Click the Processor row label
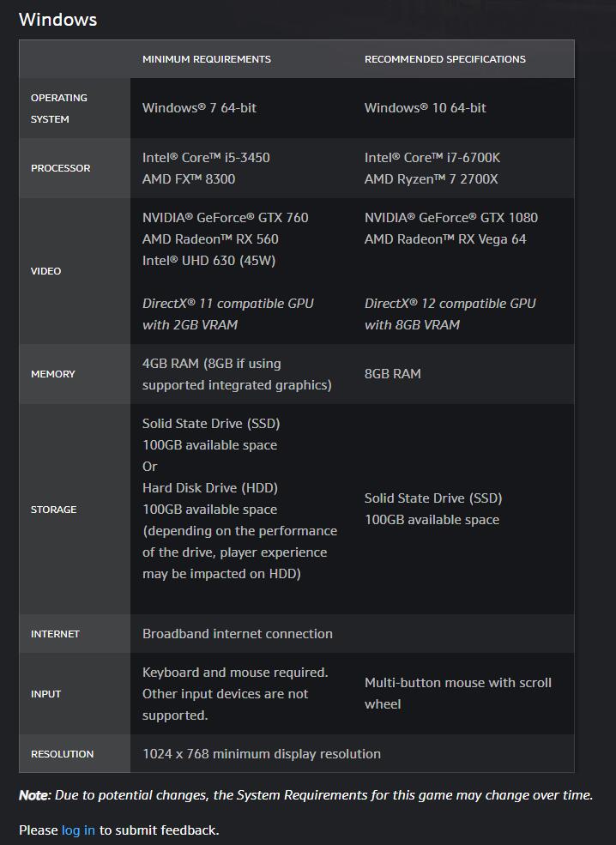 (x=60, y=168)
